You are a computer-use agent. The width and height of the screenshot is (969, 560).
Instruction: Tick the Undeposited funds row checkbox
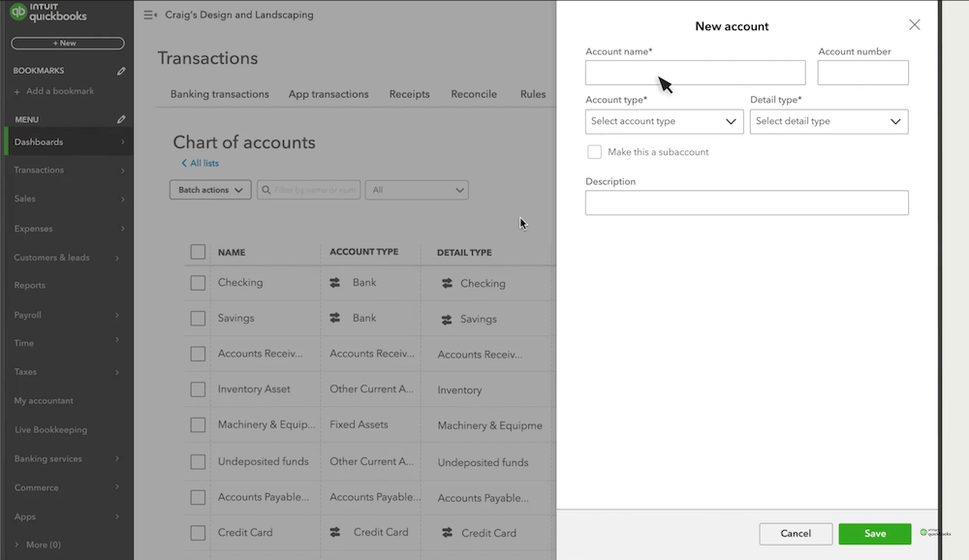tap(198, 462)
